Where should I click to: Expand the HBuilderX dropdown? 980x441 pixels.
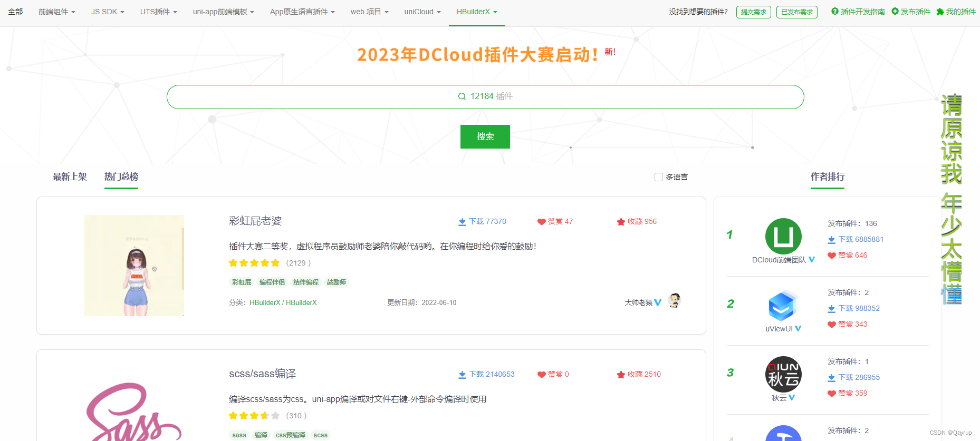pyautogui.click(x=477, y=12)
